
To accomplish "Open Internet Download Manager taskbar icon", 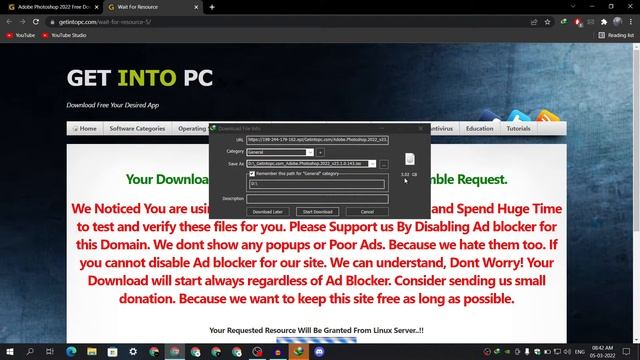I will coord(298,352).
